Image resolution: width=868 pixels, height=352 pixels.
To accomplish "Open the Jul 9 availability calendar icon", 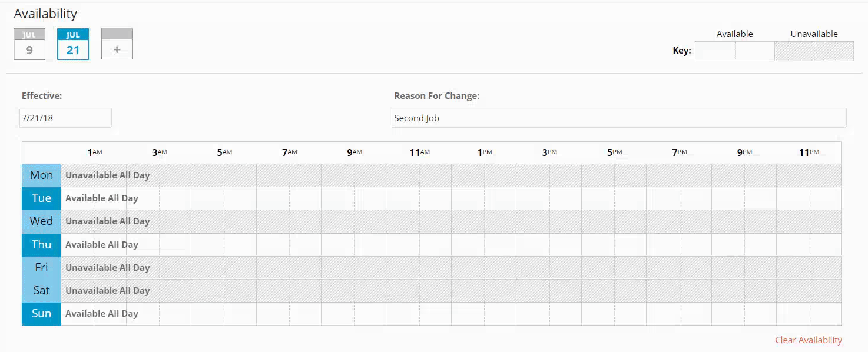I will click(x=29, y=44).
